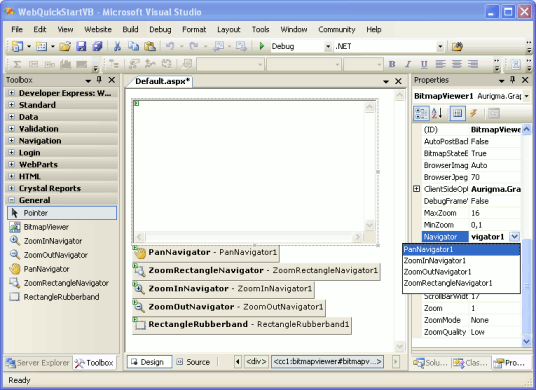This screenshot has width=536, height=390.
Task: Click the Bold formatting icon
Action: [x=392, y=64]
